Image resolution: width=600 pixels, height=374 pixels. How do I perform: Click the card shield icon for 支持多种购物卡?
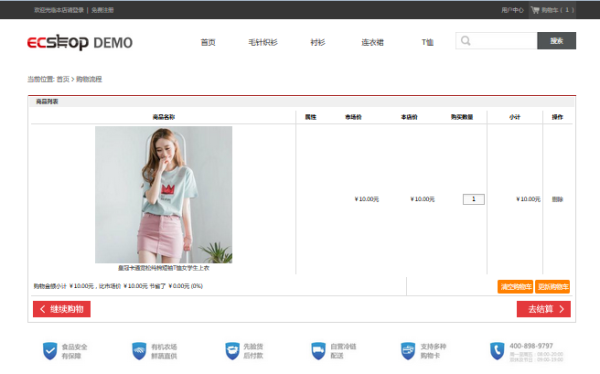[x=408, y=351]
